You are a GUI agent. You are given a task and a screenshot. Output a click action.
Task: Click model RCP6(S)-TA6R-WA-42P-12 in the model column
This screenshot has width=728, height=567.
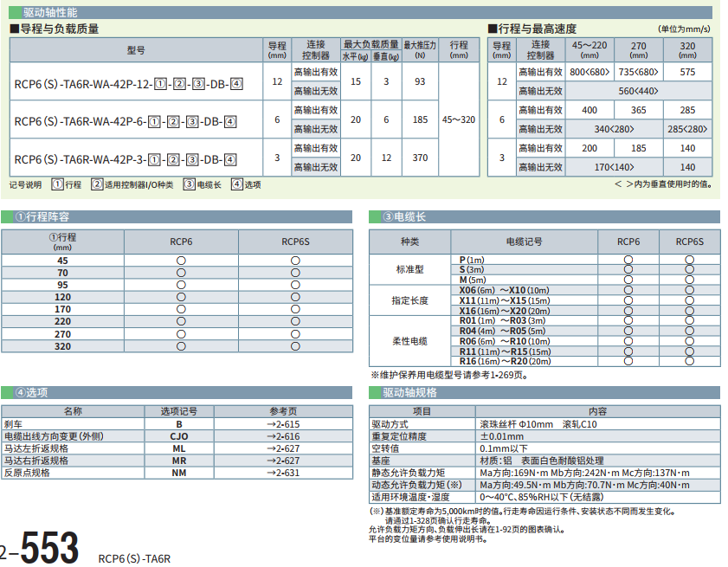[129, 84]
